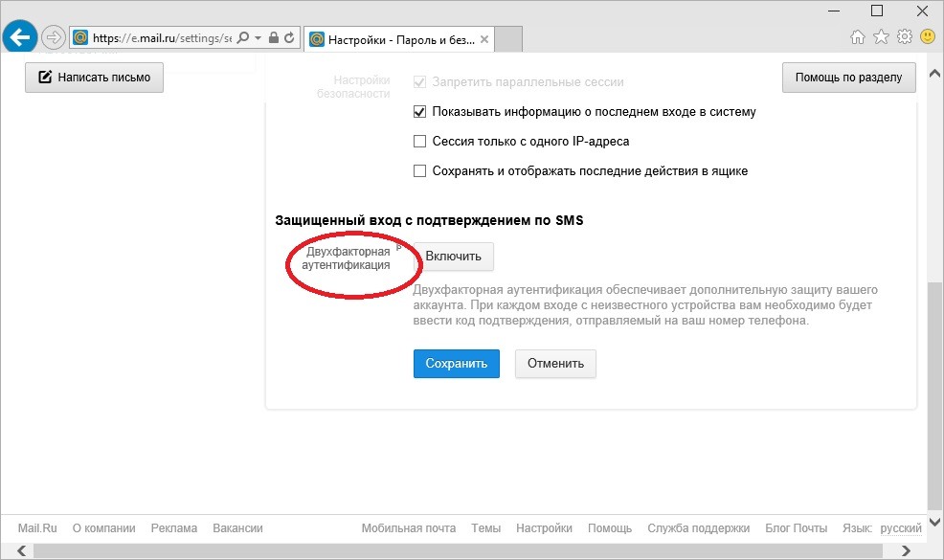Click the address bar search magnifier icon
944x560 pixels.
tap(242, 38)
